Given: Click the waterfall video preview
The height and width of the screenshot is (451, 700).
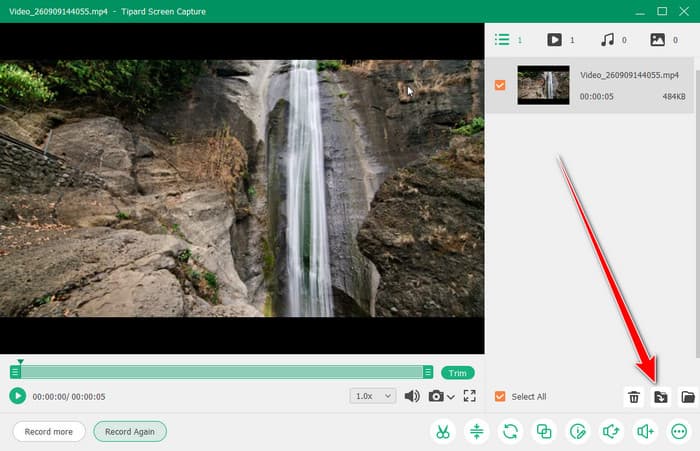Looking at the screenshot, I should coord(242,188).
